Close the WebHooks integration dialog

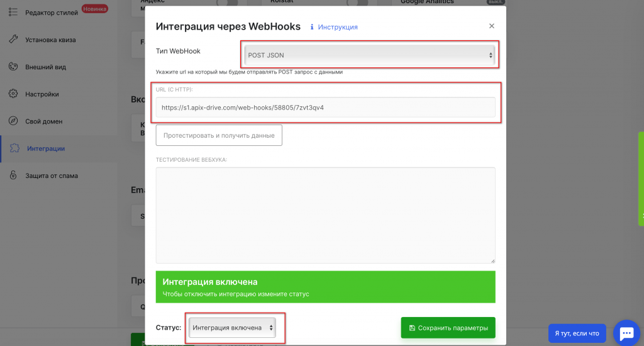[x=491, y=26]
